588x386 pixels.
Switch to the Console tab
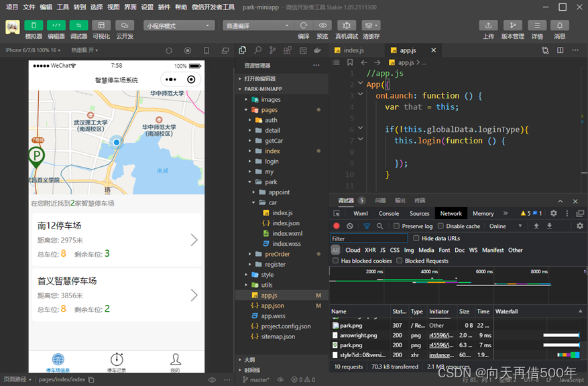389,214
